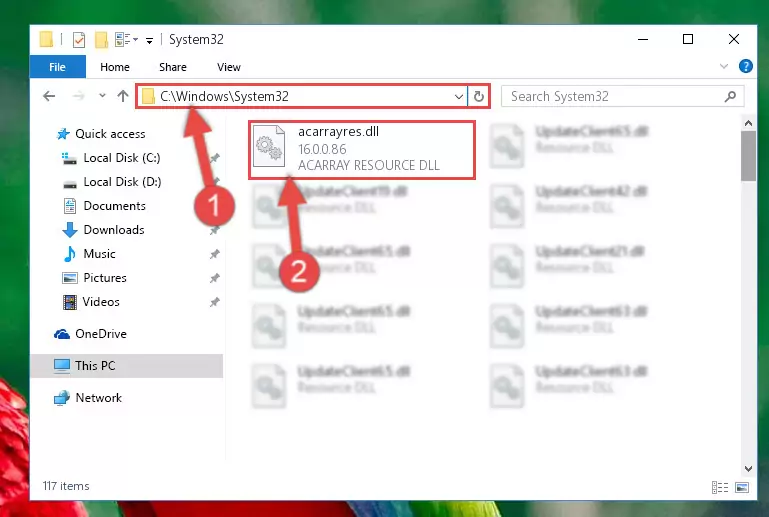This screenshot has width=769, height=517.
Task: Click the address bar path C:\Windows\System32
Action: click(x=225, y=96)
